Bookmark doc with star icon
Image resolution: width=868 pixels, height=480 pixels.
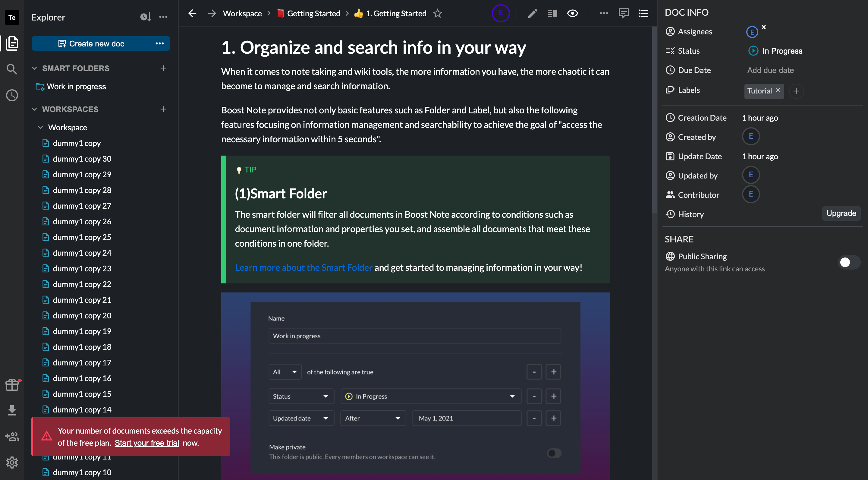coord(437,14)
